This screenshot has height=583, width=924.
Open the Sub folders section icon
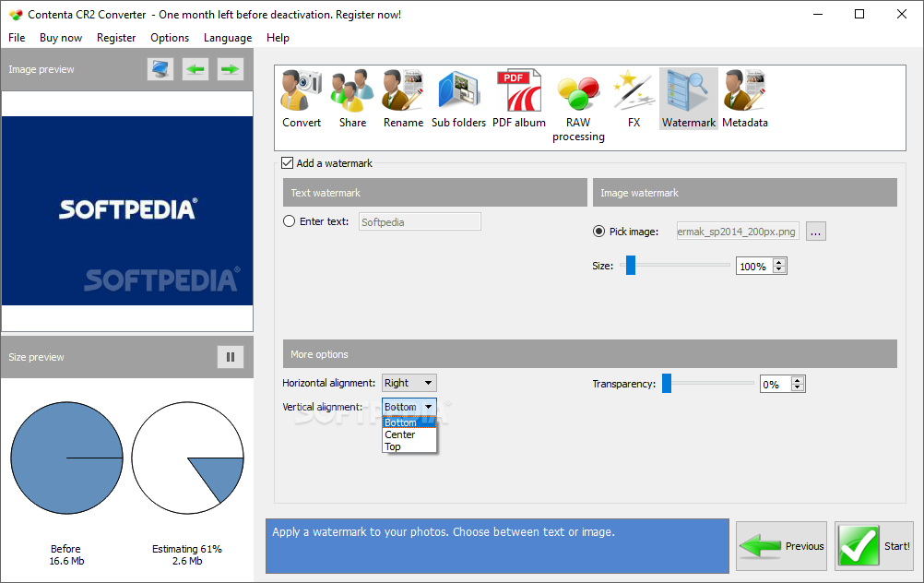[458, 99]
